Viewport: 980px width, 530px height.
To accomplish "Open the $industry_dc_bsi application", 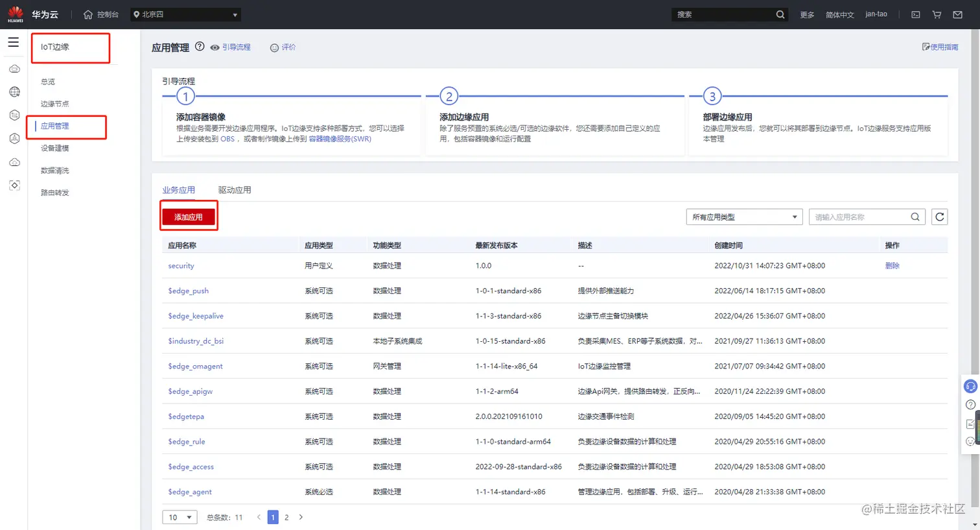I will (196, 341).
